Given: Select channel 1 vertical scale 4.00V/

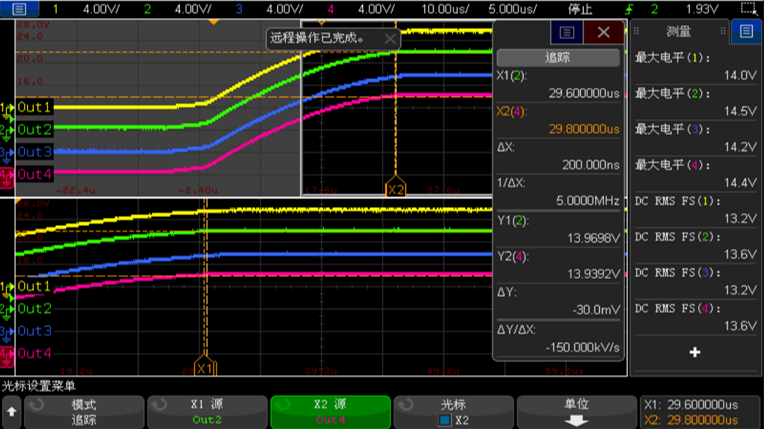Looking at the screenshot, I should tap(101, 9).
